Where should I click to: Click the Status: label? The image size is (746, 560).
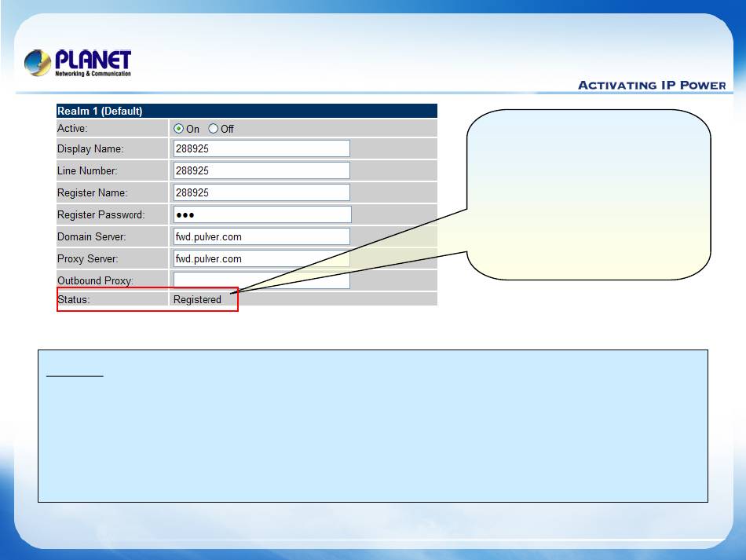pyautogui.click(x=74, y=299)
